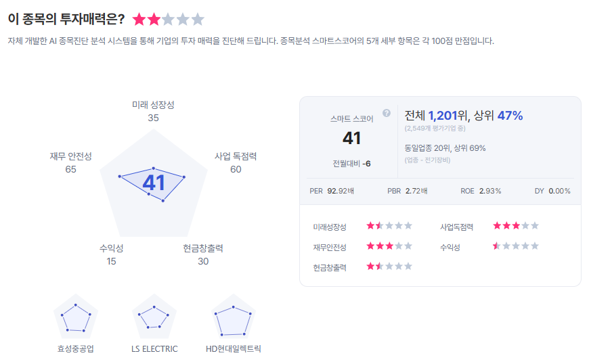Click the 효성중공업 company name link
The width and height of the screenshot is (591, 364).
coord(76,349)
